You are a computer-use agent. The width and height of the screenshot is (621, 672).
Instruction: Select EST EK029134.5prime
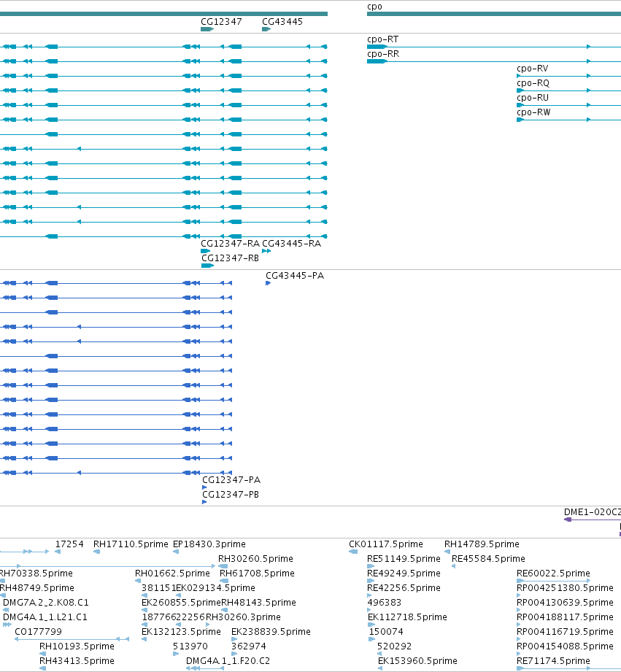pyautogui.click(x=215, y=588)
